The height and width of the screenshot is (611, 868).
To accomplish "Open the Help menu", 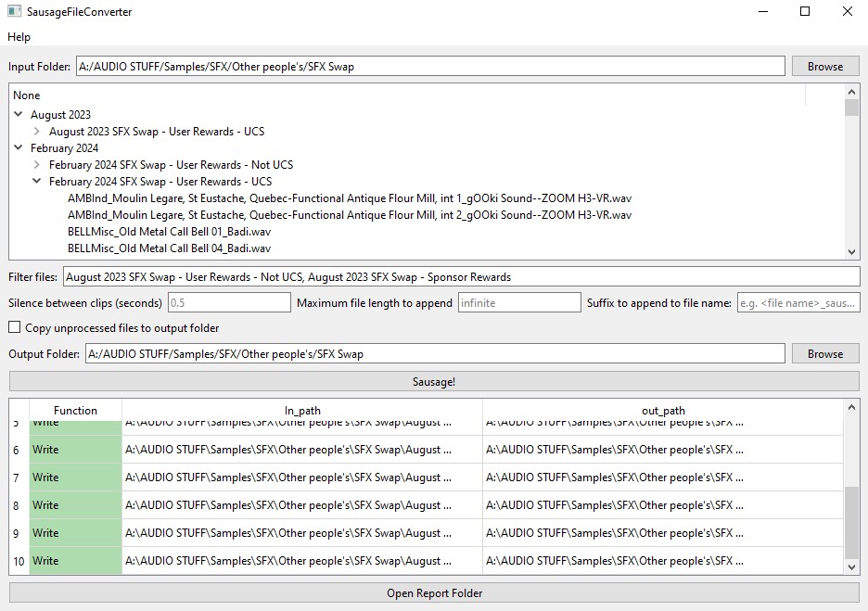I will pyautogui.click(x=19, y=37).
